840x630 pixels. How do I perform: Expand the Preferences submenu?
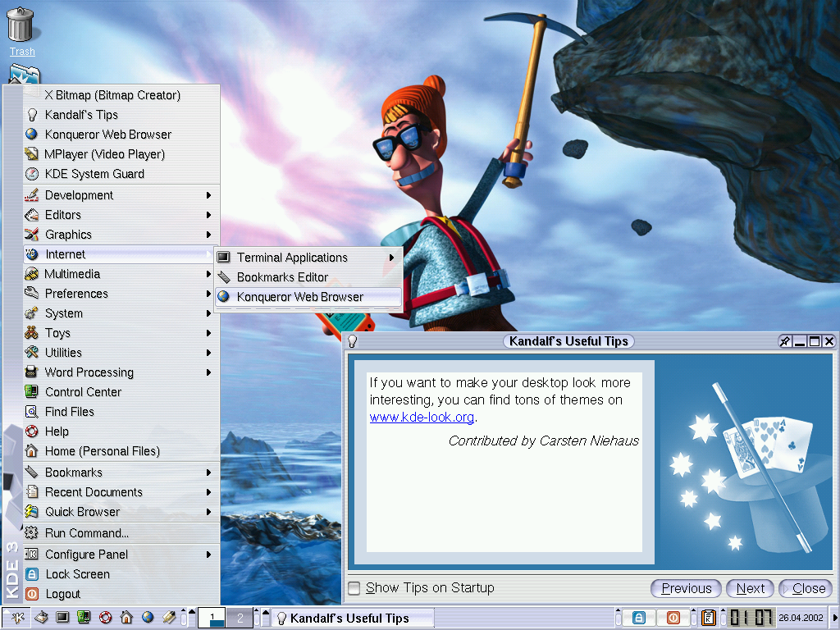121,294
